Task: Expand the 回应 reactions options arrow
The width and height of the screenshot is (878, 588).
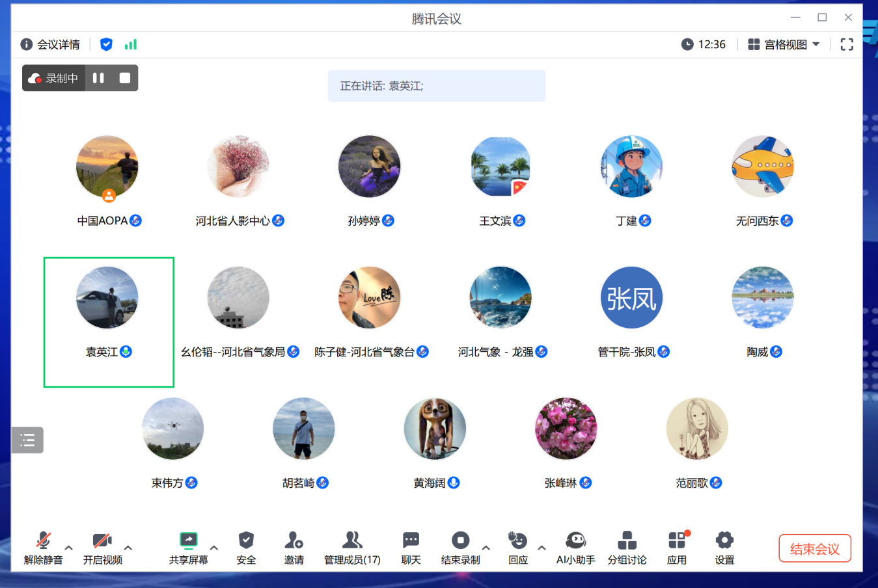Action: click(x=540, y=547)
